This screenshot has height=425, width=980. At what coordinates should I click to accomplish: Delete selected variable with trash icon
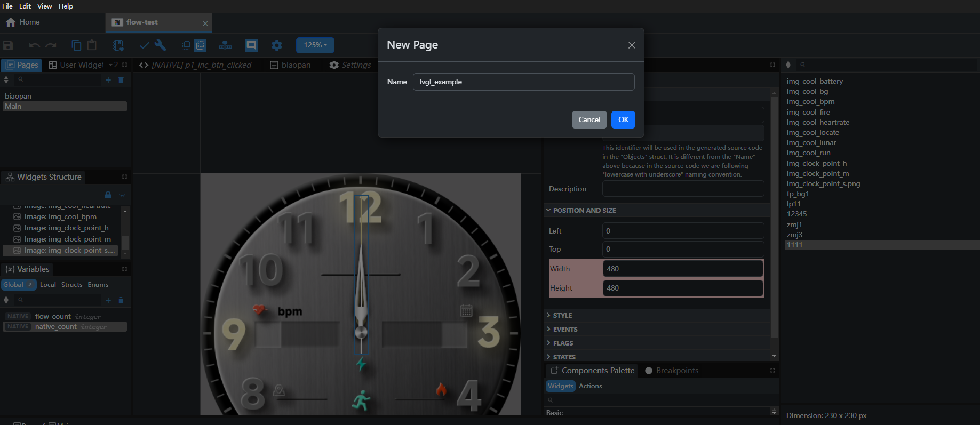[x=121, y=300]
